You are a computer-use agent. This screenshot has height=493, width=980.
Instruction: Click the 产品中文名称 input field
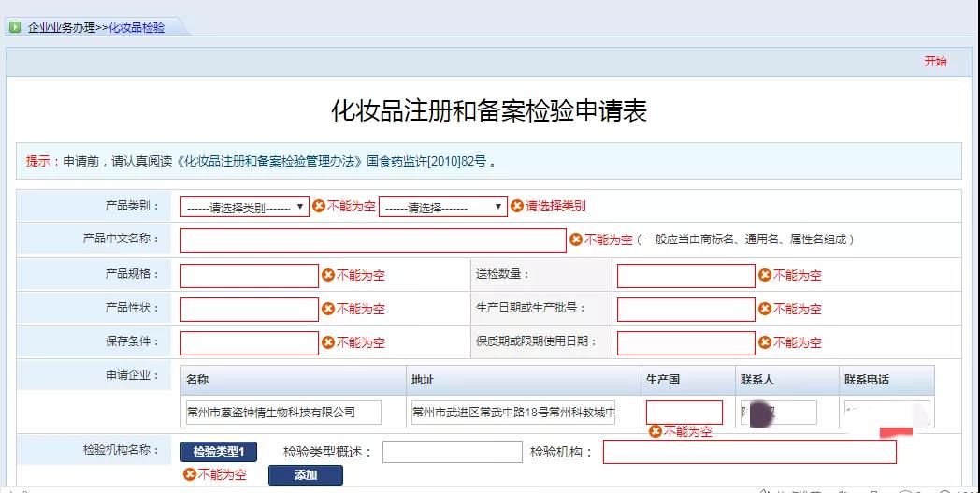373,240
